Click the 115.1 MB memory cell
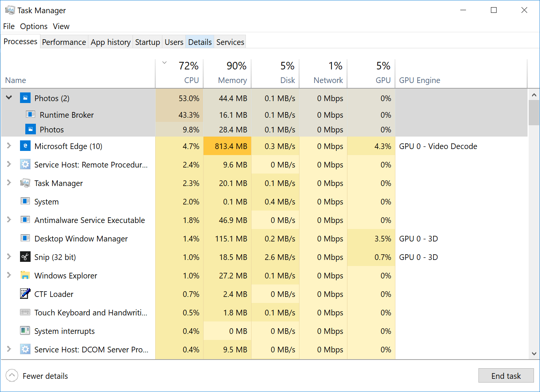This screenshot has width=540, height=392. click(227, 238)
